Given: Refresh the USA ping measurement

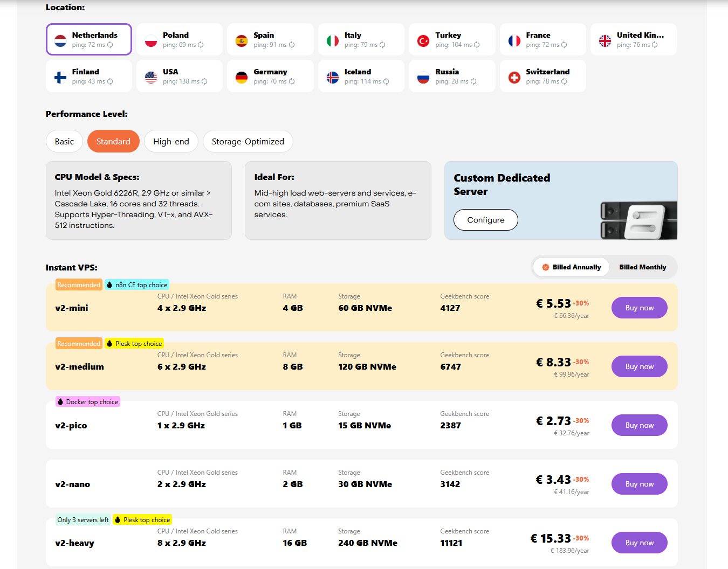Looking at the screenshot, I should tap(204, 82).
